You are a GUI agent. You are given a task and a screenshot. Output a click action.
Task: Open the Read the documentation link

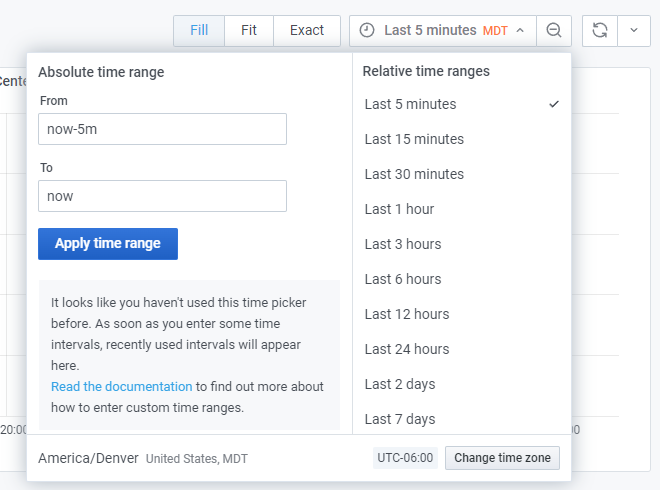tap(122, 386)
